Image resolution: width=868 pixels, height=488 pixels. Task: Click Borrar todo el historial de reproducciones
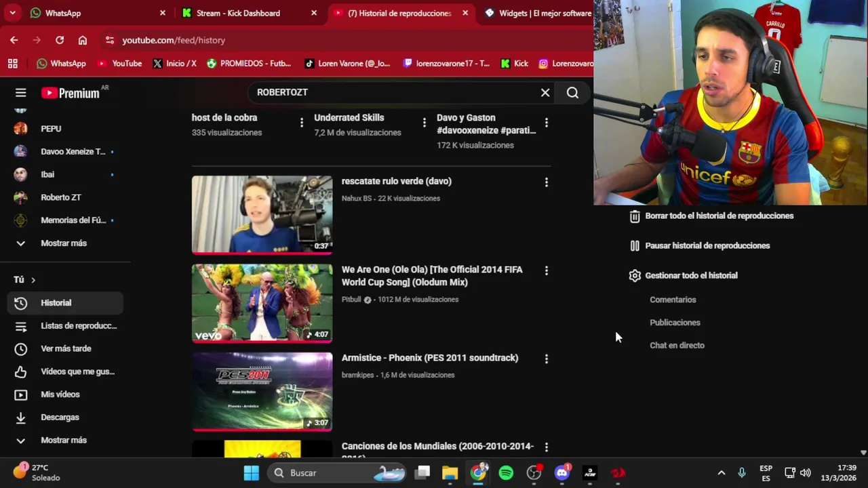719,216
